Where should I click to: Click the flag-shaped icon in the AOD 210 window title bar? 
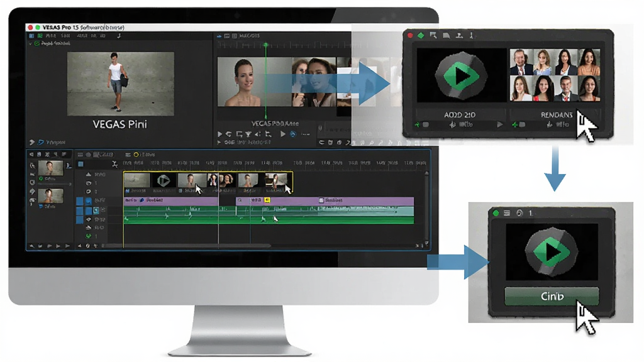(x=433, y=36)
